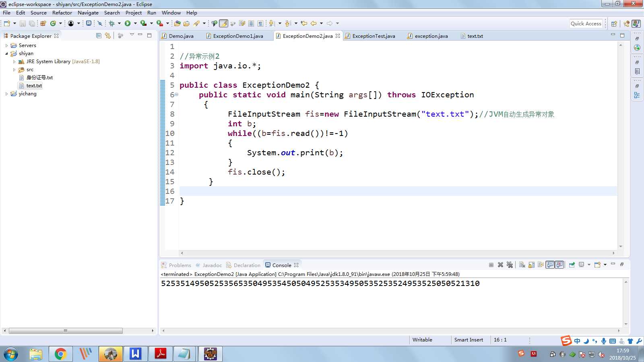The width and height of the screenshot is (644, 362).
Task: Toggle Scroll Lock in Console toolbar
Action: tap(531, 265)
